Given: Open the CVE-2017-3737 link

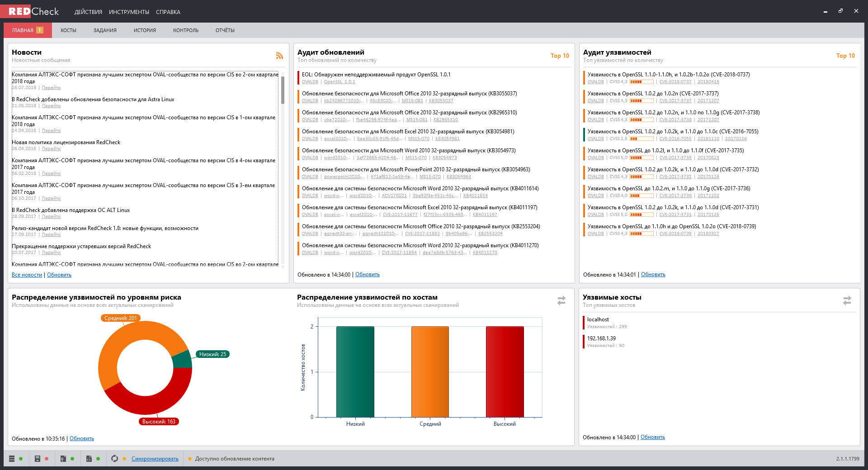Looking at the screenshot, I should coord(675,101).
